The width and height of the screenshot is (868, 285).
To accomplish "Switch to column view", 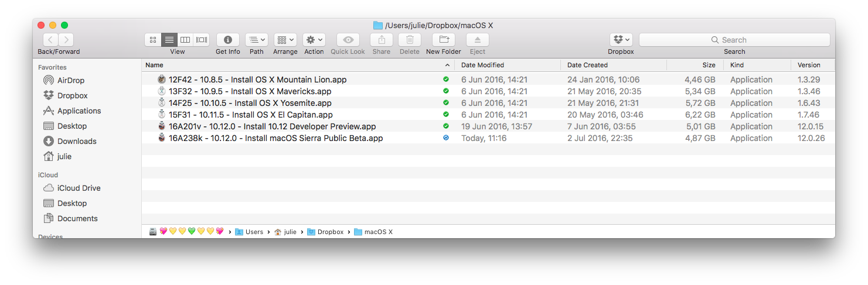I will click(x=185, y=40).
